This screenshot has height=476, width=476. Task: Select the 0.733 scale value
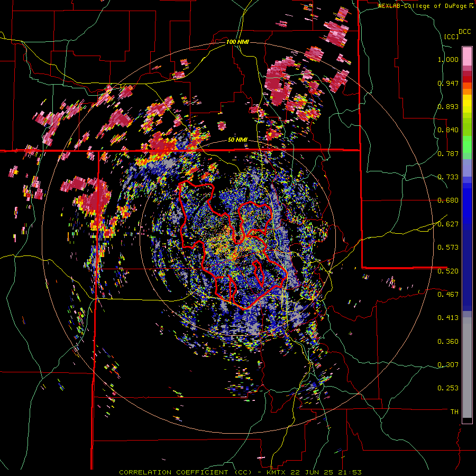tap(448, 177)
